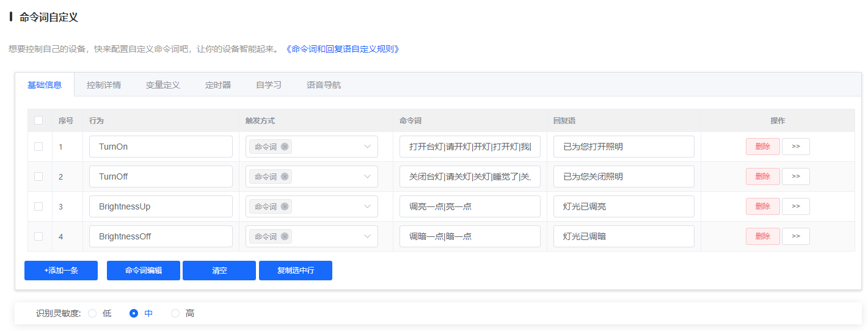Tick the select-all checkbox in table header
Screen dimensions: 868x331
coord(38,120)
